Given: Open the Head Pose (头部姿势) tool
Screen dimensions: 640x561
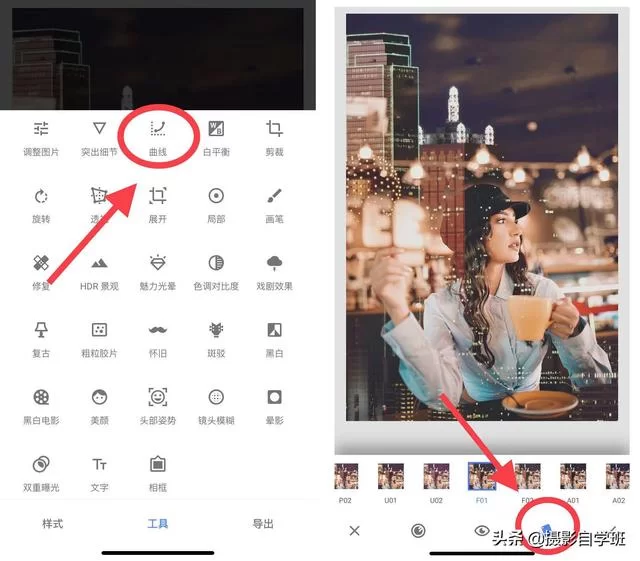Looking at the screenshot, I should tap(157, 404).
